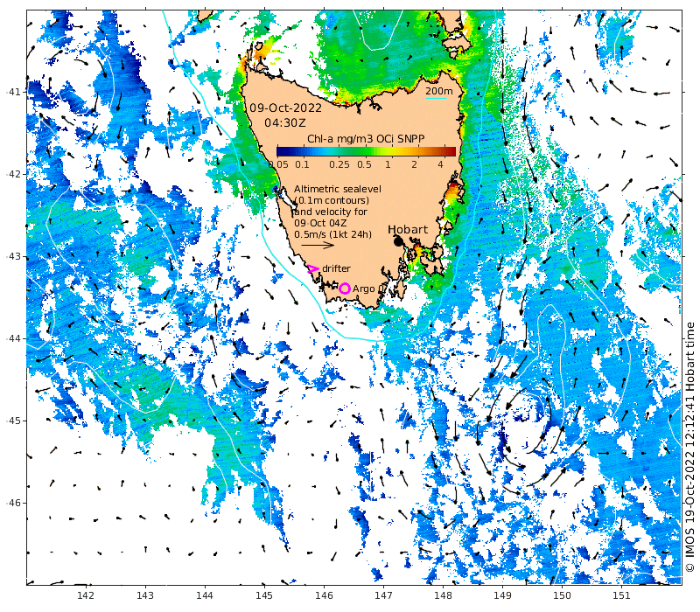Click 'Chl-a mg/m3 OCi SNPP' title

coord(366,139)
